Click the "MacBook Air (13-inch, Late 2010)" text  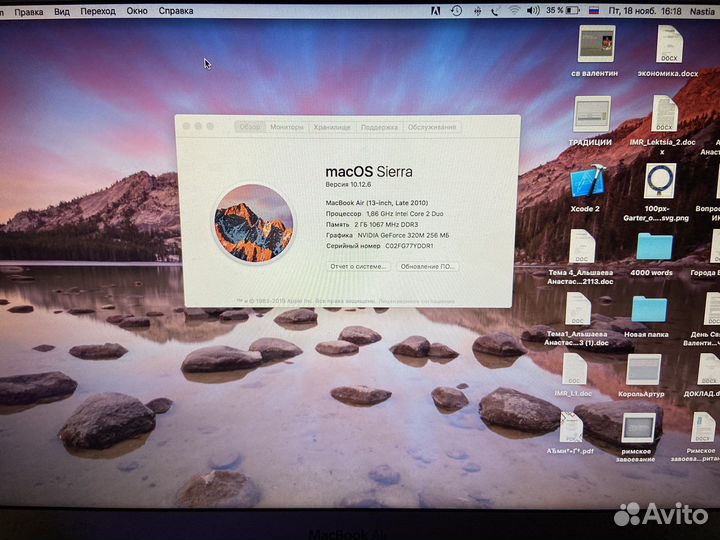[x=377, y=203]
